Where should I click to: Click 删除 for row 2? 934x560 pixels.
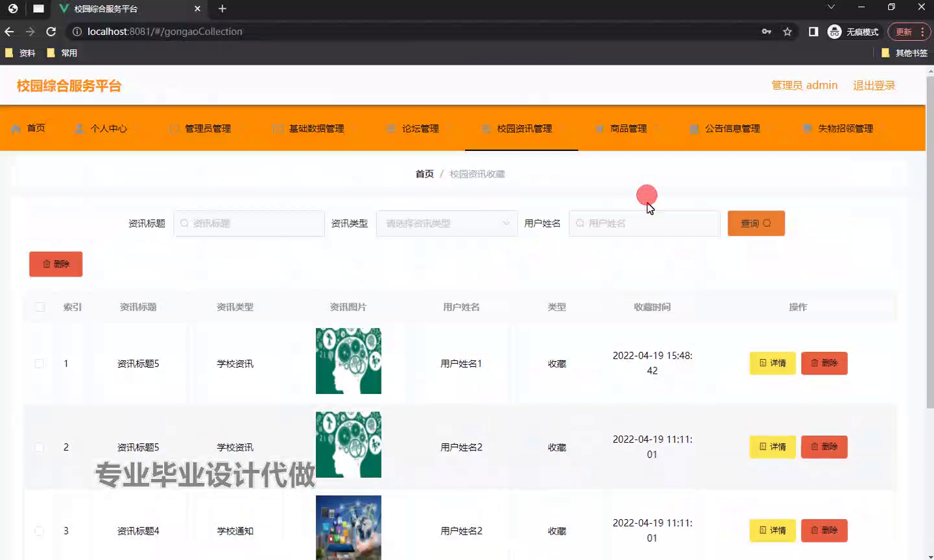point(824,447)
